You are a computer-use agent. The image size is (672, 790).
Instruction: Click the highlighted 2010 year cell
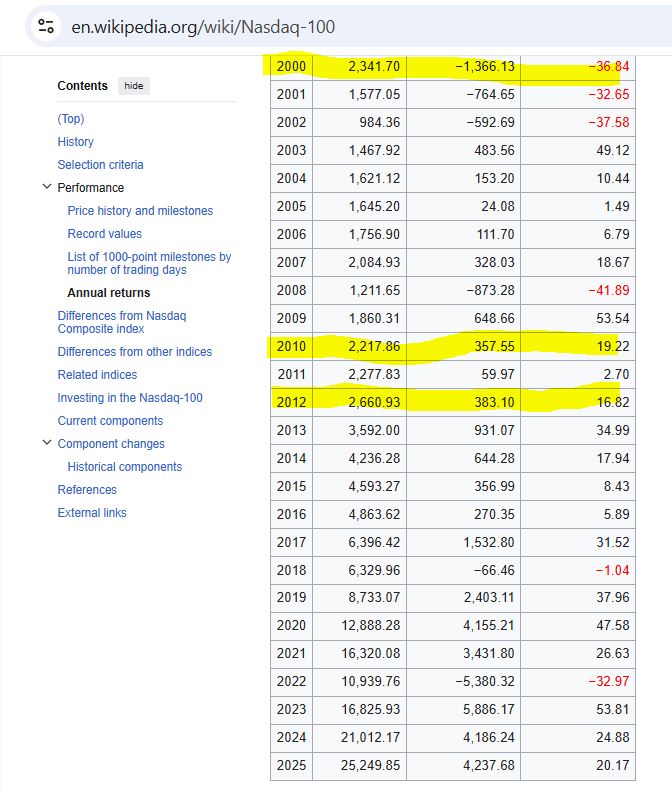point(291,347)
